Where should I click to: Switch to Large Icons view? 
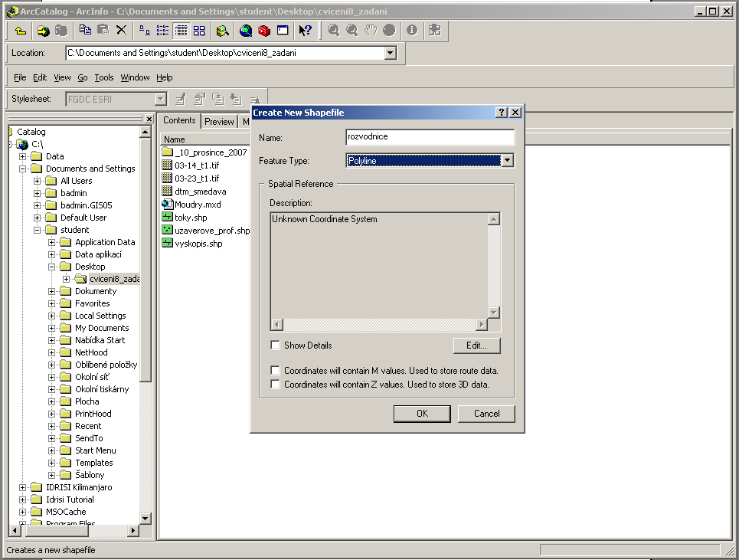(145, 31)
